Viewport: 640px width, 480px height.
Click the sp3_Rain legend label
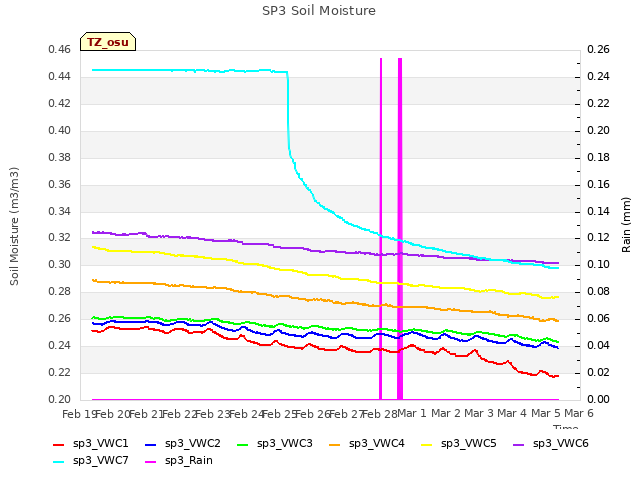189,460
